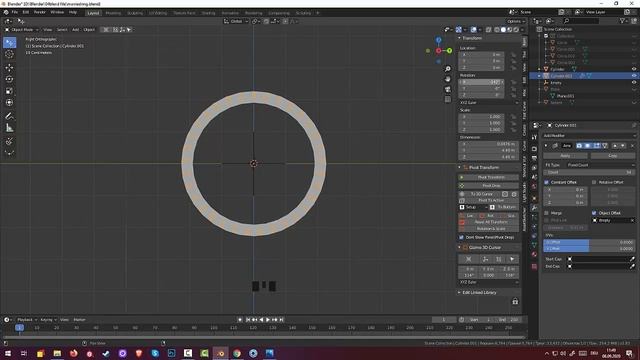Toggle perspective/orthographic grid icon
Image resolution: width=640 pixels, height=360 pixels.
coord(448,99)
